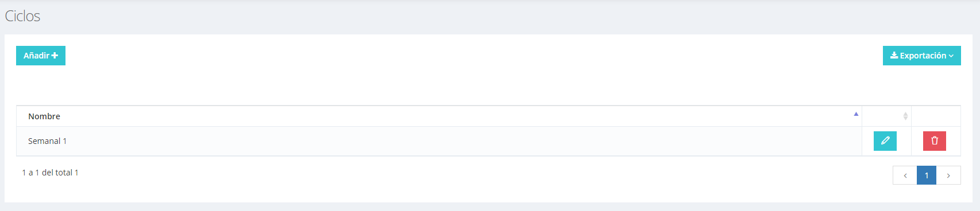The height and width of the screenshot is (211, 980).
Task: Click the "1 a 1 del total 1" record count
Action: [50, 173]
